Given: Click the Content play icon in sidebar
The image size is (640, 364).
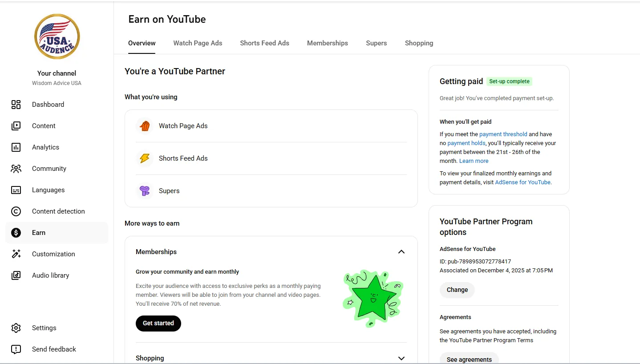Looking at the screenshot, I should (x=16, y=126).
